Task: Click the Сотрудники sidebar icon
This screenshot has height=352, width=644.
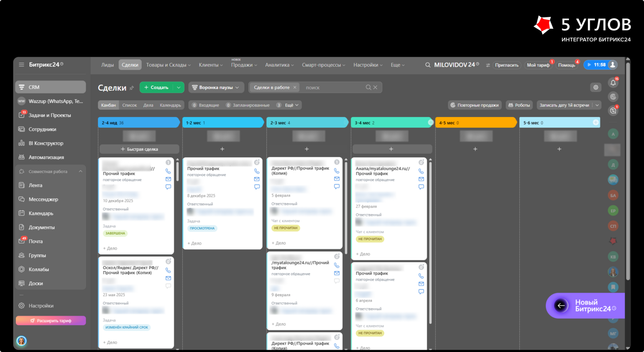Action: point(21,129)
